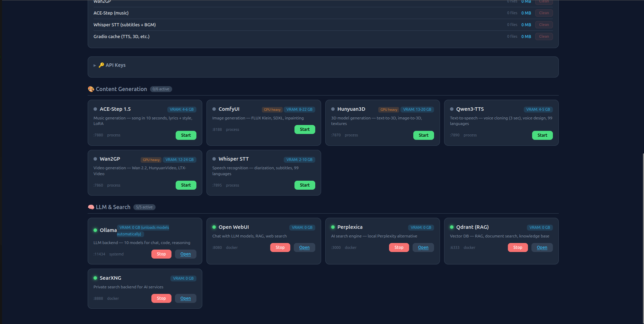This screenshot has width=644, height=324.
Task: Click the brain icon beside LLM & Search
Action: point(91,207)
